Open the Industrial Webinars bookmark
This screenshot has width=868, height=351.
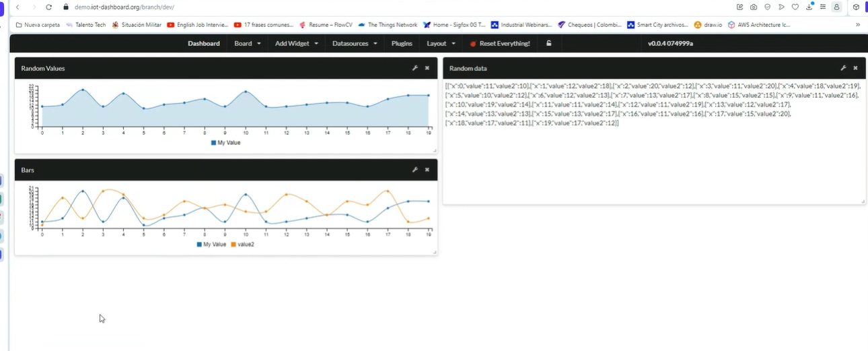tap(521, 25)
